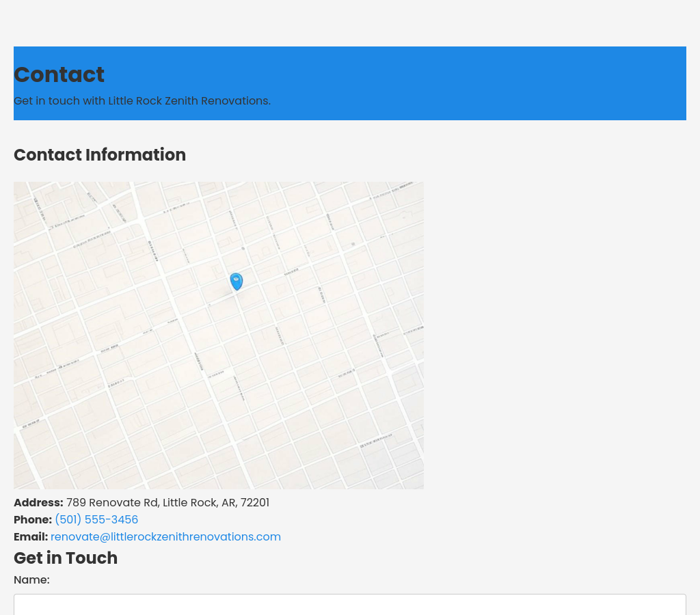Image resolution: width=700 pixels, height=615 pixels.
Task: Click the "Get in touch with Little Rock" subtitle
Action: [87, 100]
